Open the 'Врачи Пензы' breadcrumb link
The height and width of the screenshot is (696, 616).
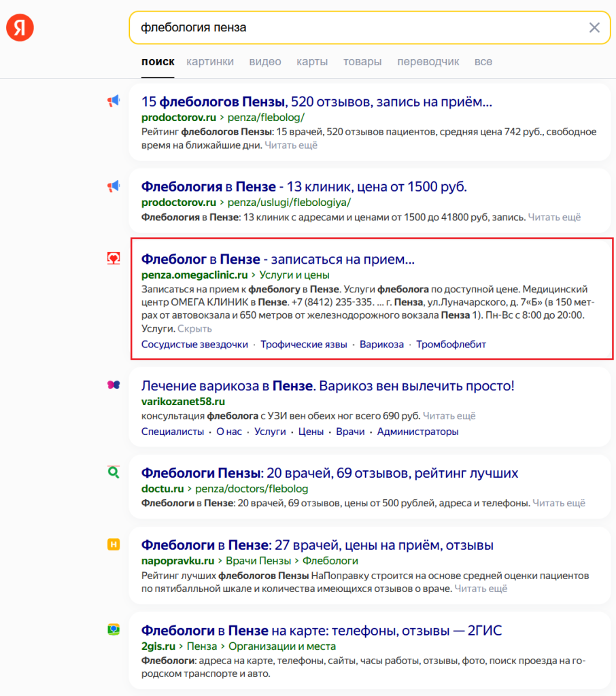(258, 561)
